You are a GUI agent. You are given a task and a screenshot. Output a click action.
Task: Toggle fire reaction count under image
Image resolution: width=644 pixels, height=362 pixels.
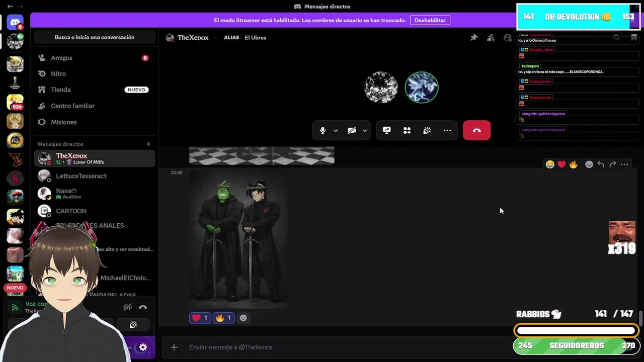point(223,318)
